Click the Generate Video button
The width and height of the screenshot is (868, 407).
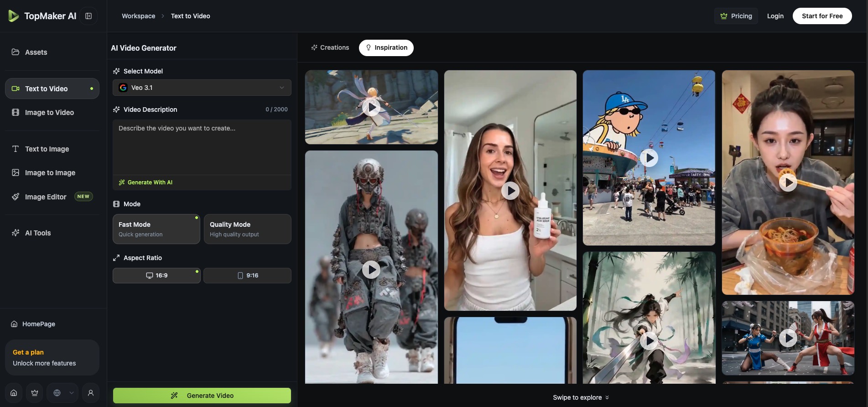pos(202,396)
